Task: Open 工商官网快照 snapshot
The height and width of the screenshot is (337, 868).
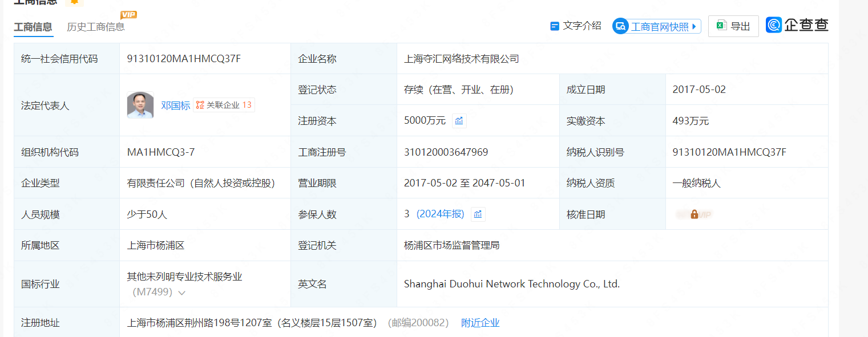Action: (657, 26)
